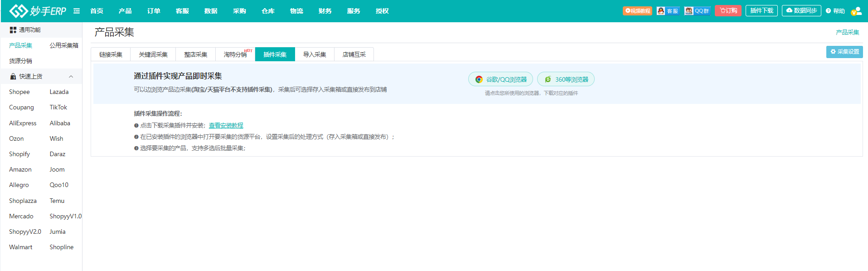Open the user avatar profile menu

click(856, 11)
